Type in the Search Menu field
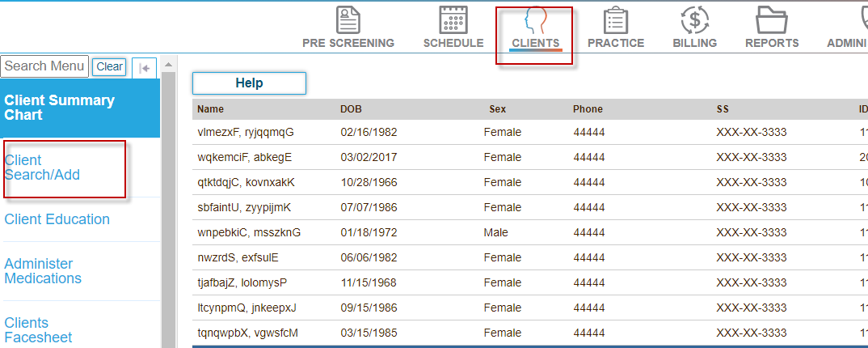This screenshot has height=348, width=868. coord(44,66)
